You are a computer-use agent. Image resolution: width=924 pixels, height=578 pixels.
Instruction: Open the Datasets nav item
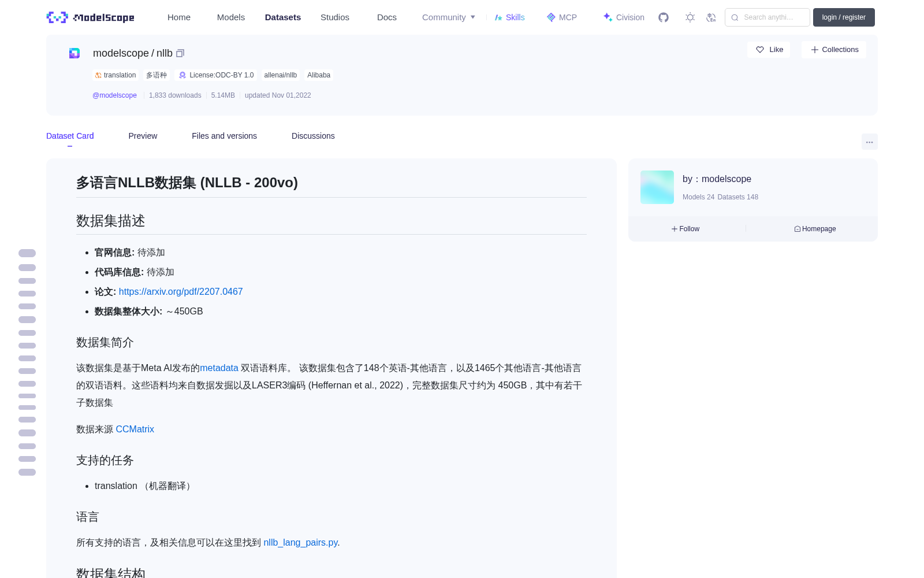283,17
